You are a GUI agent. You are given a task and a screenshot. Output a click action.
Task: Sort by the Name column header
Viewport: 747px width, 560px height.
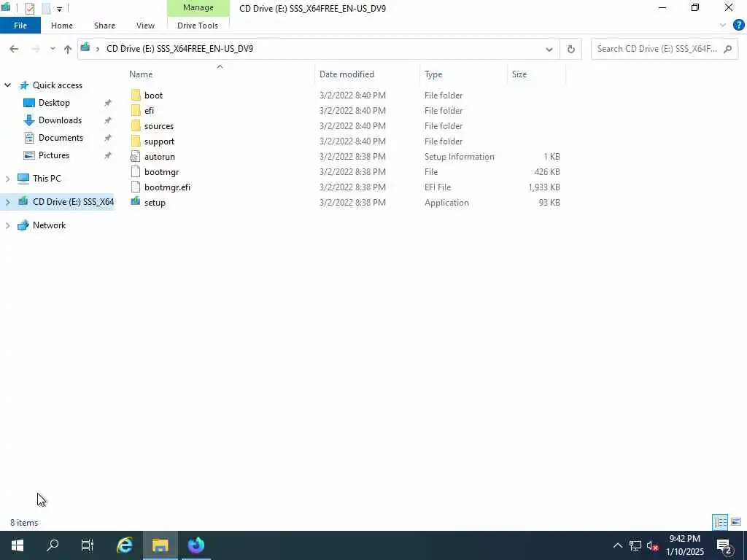(141, 74)
